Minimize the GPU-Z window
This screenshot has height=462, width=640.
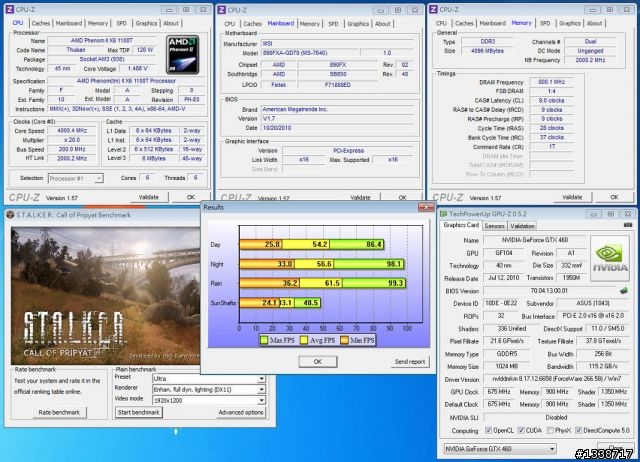click(x=593, y=214)
